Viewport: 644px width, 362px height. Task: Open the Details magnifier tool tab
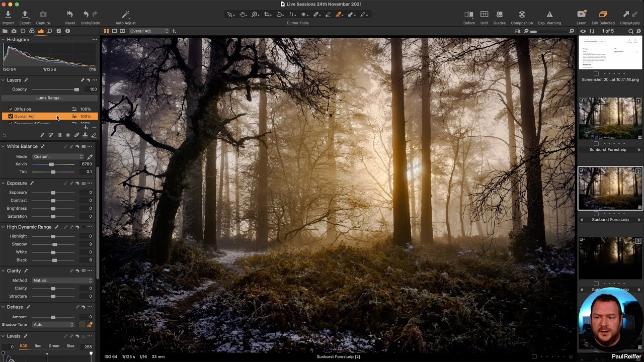50,31
